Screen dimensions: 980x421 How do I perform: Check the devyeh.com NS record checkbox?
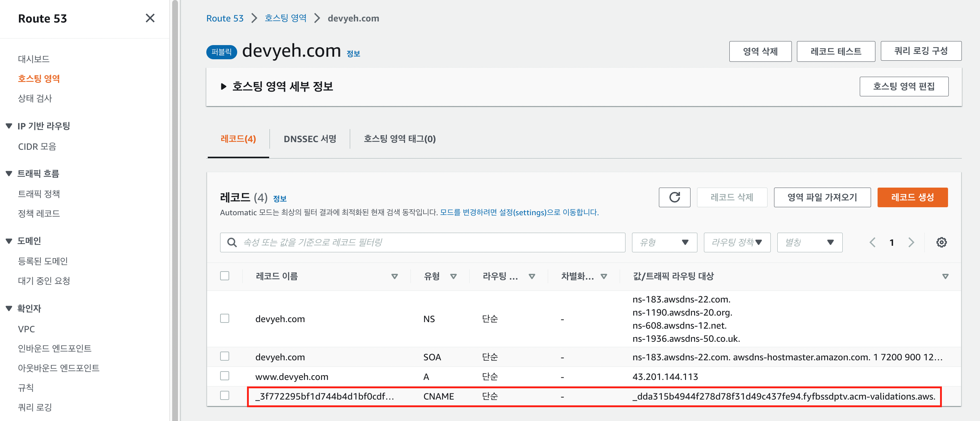click(225, 318)
